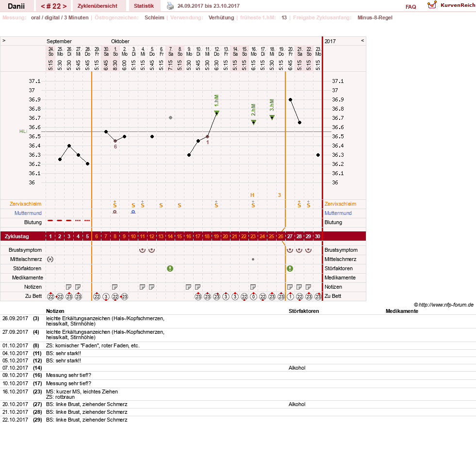Click the bracketed temperature point labeled 6
476x457 pixels.
pos(115,141)
